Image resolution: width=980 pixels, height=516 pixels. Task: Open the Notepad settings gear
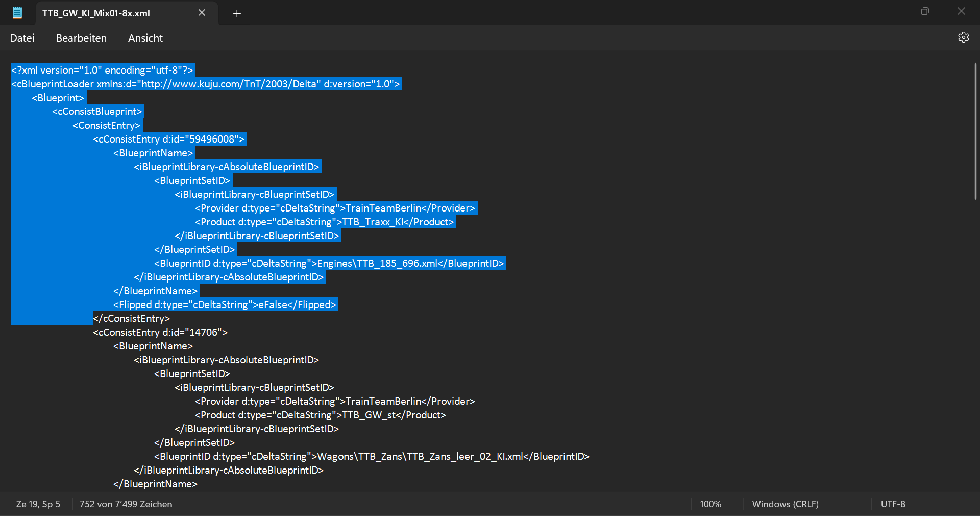point(963,38)
